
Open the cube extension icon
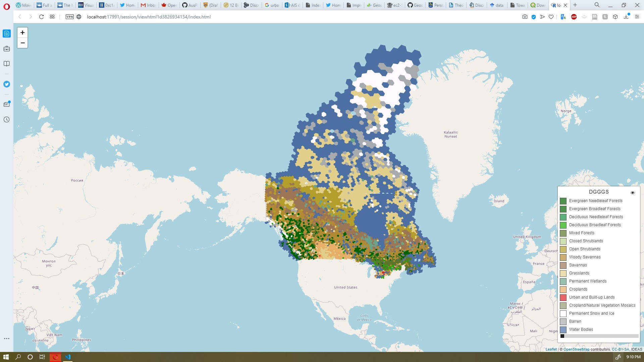point(615,17)
